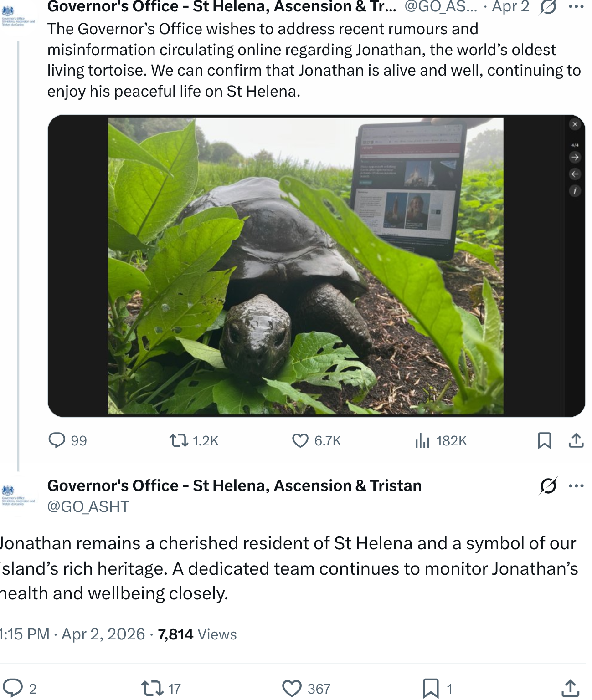Image resolution: width=592 pixels, height=700 pixels.
Task: Open the Apr 2 date link on top tweet
Action: pyautogui.click(x=510, y=7)
